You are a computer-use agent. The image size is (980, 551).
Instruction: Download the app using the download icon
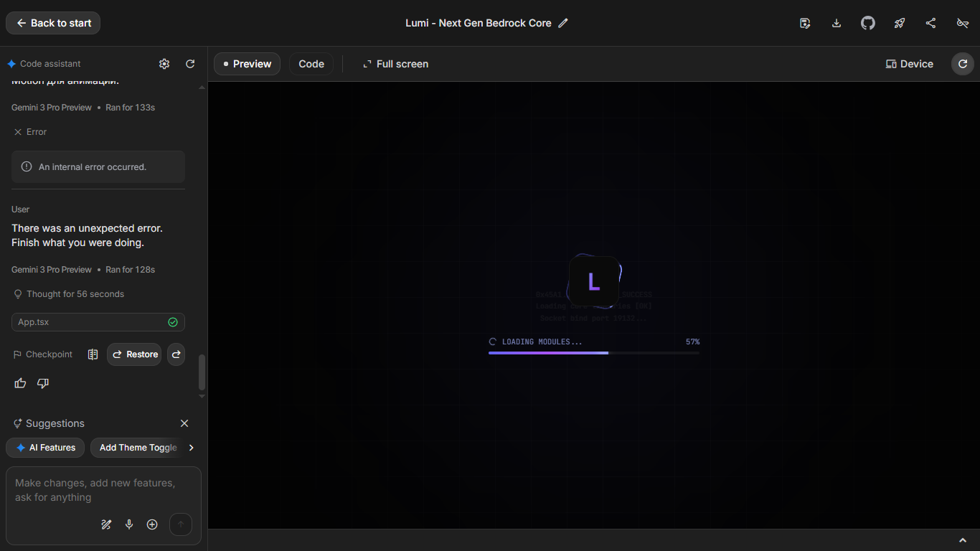pos(837,23)
